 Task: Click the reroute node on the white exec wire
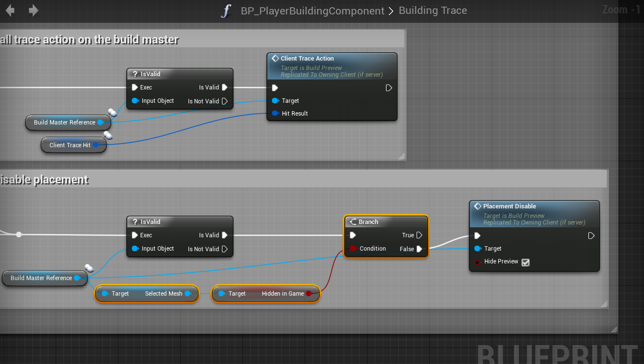(x=19, y=235)
